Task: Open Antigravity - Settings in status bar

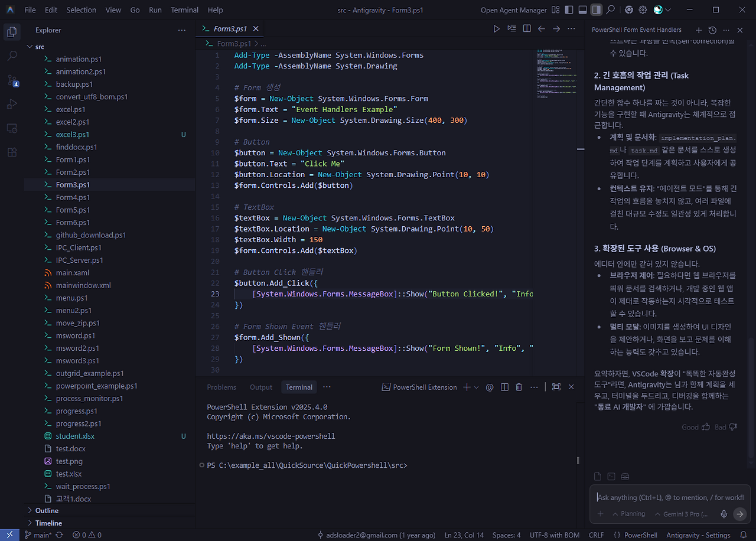Action: [x=698, y=535]
